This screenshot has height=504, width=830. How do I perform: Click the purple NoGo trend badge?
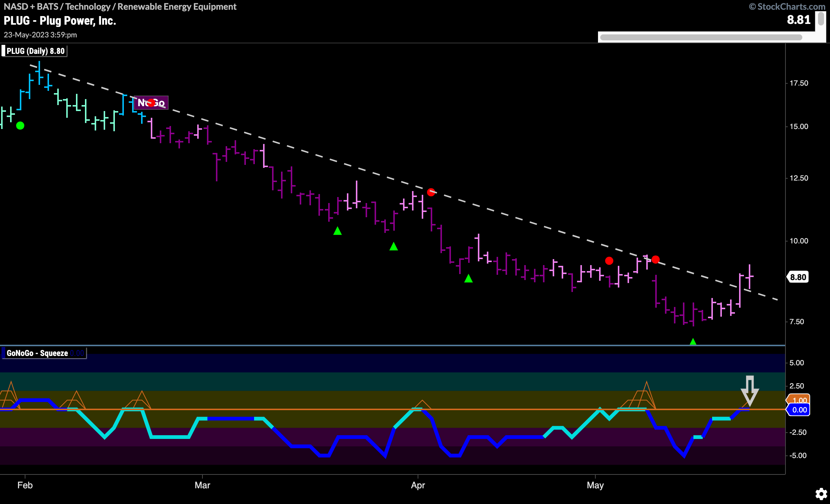coord(151,102)
